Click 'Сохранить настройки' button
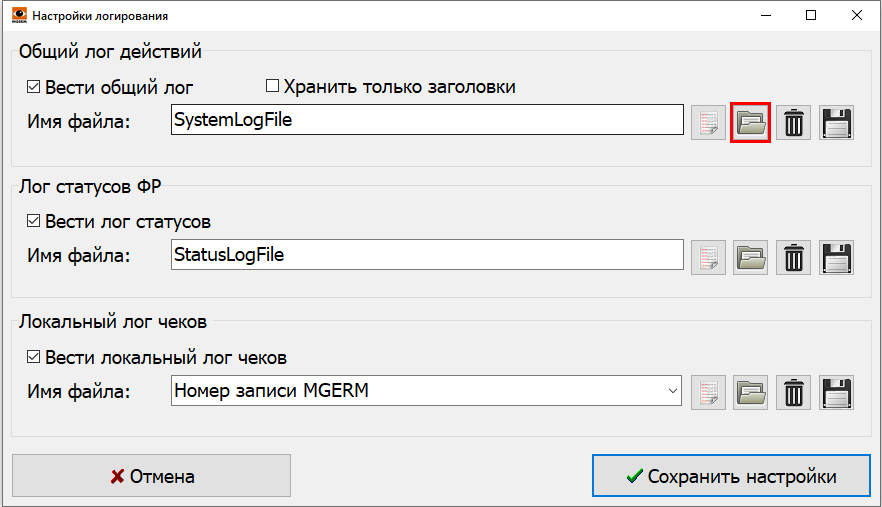Image resolution: width=882 pixels, height=507 pixels. pyautogui.click(x=730, y=476)
